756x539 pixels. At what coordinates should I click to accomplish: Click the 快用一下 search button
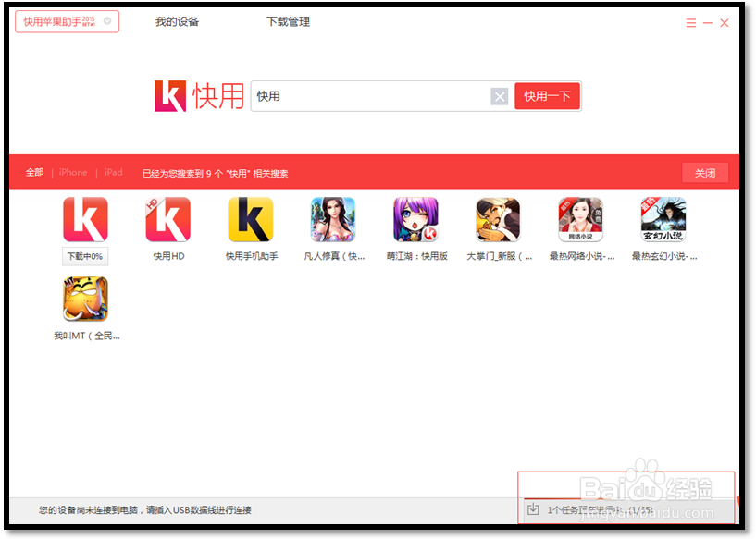[x=547, y=95]
